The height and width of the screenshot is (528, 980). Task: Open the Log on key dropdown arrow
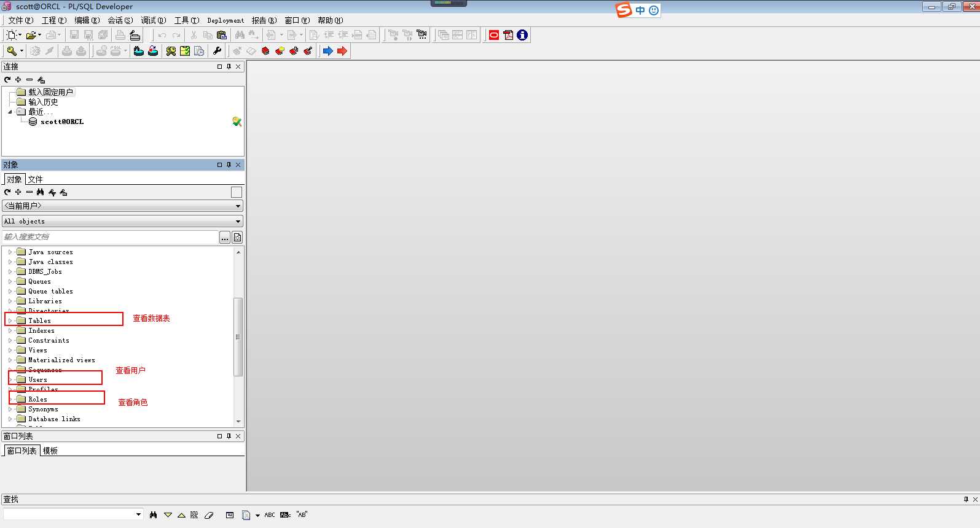(x=22, y=51)
